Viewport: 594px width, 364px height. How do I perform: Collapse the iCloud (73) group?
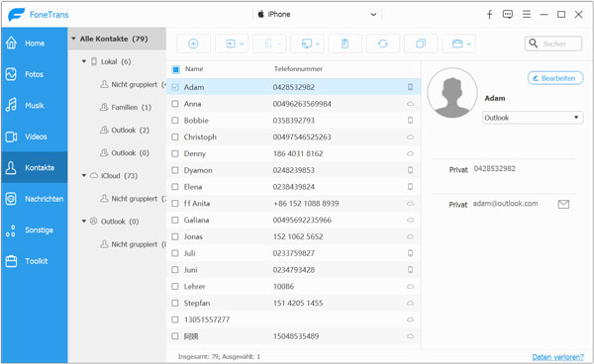click(x=84, y=175)
